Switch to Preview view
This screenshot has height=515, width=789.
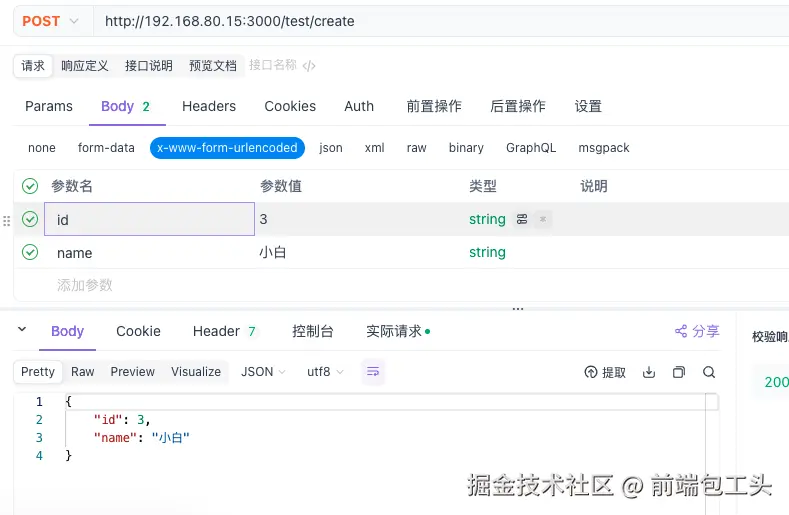point(132,372)
